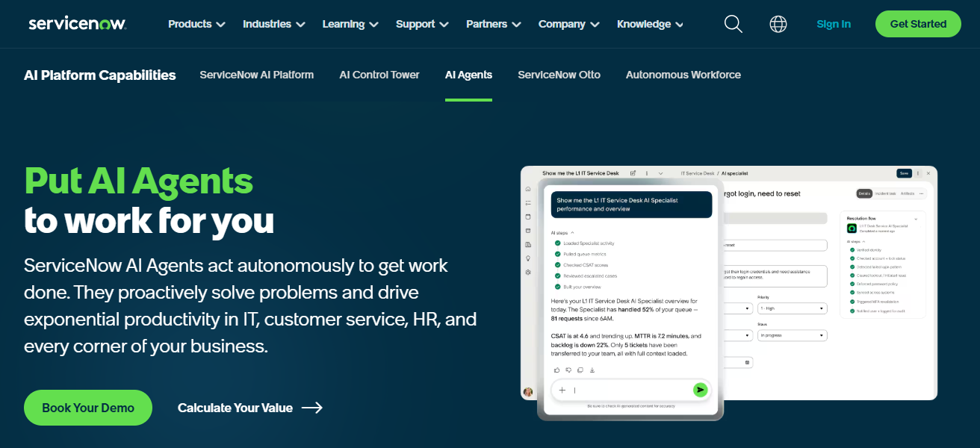This screenshot has width=980, height=448.
Task: Expand the Company menu
Action: (x=569, y=24)
